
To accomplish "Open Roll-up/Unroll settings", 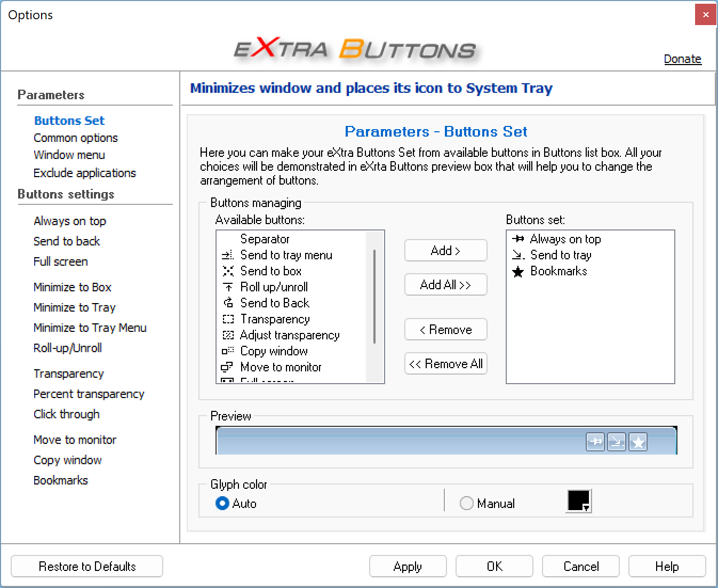I will click(68, 348).
